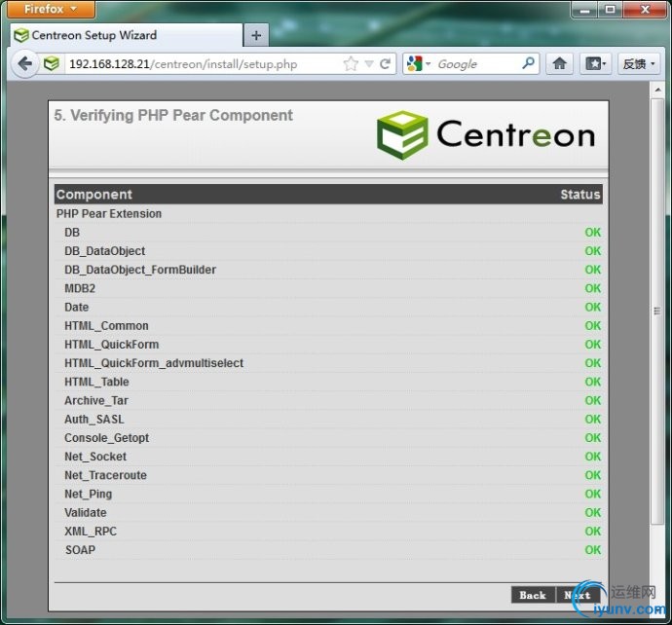This screenshot has height=625, width=672.
Task: Click the MDB2 component name
Action: coord(80,288)
